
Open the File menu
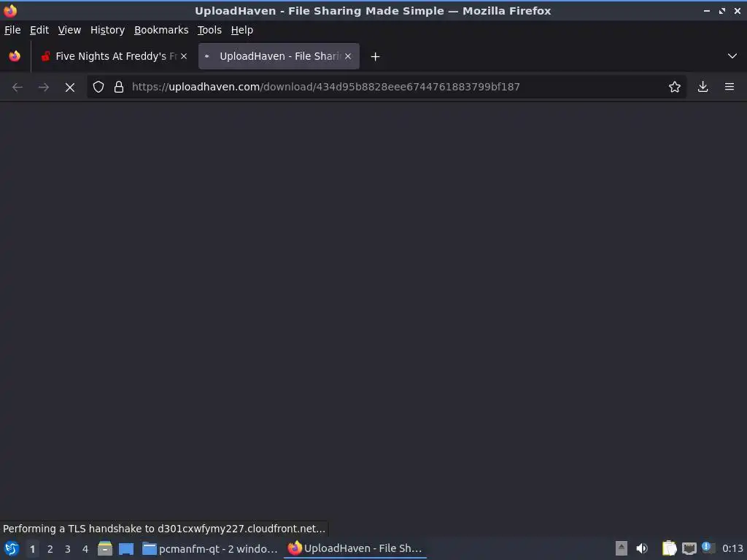[12, 30]
